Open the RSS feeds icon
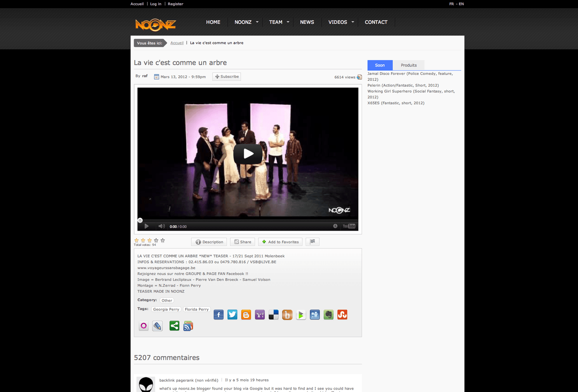The width and height of the screenshot is (578, 392). 188,326
